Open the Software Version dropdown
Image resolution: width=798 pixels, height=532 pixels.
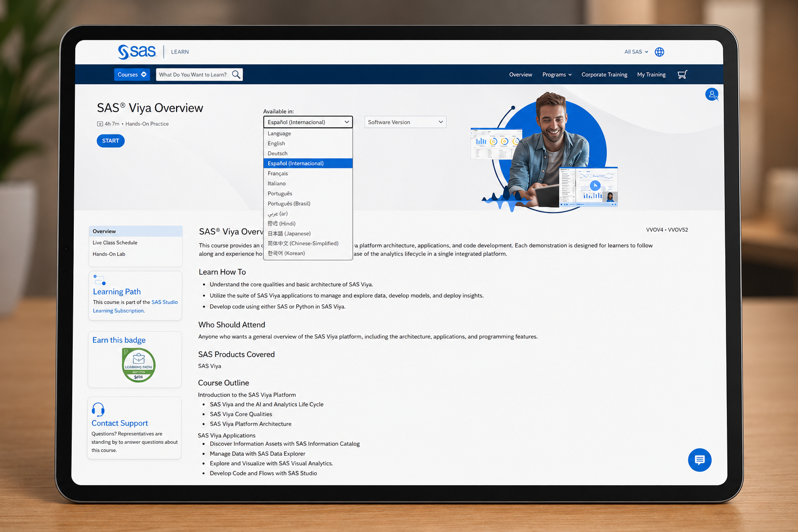tap(405, 122)
